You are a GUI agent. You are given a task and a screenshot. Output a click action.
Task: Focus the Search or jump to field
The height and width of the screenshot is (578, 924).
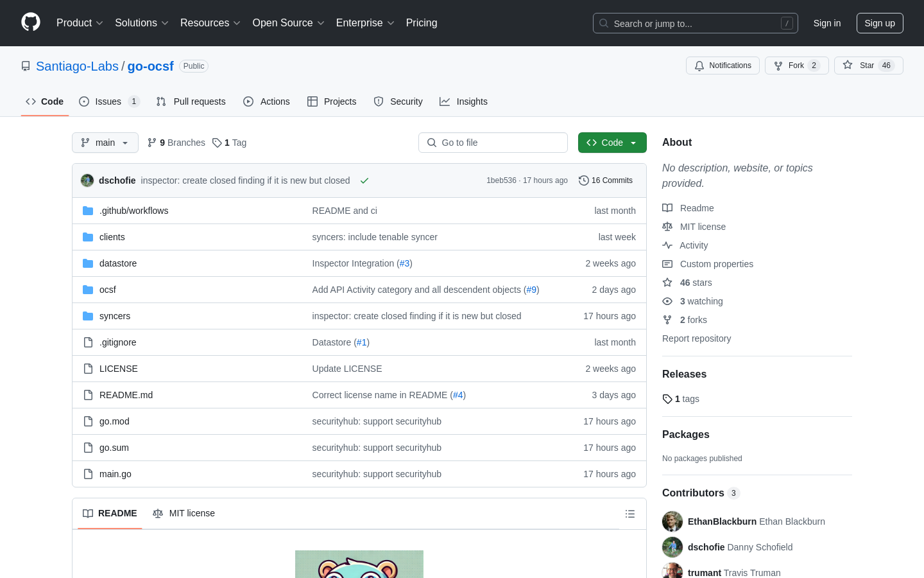click(x=696, y=23)
